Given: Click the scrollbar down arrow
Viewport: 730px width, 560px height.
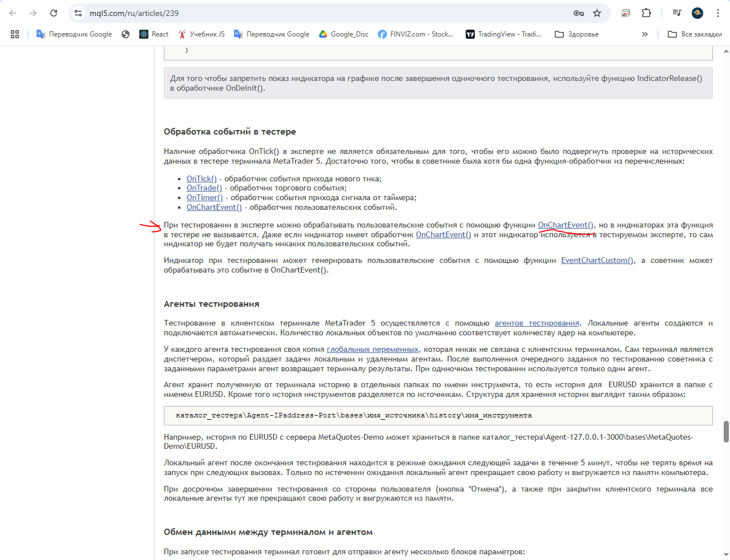Looking at the screenshot, I should coord(726,554).
